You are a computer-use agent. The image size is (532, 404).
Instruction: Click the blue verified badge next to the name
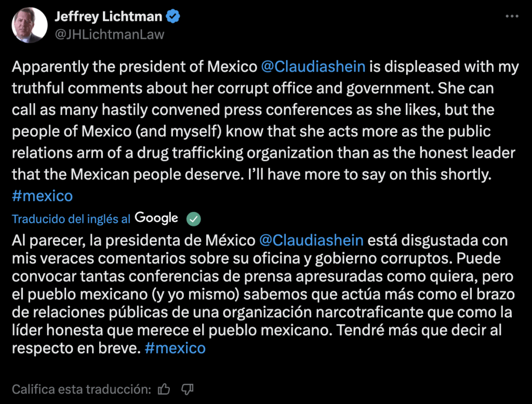pos(173,16)
